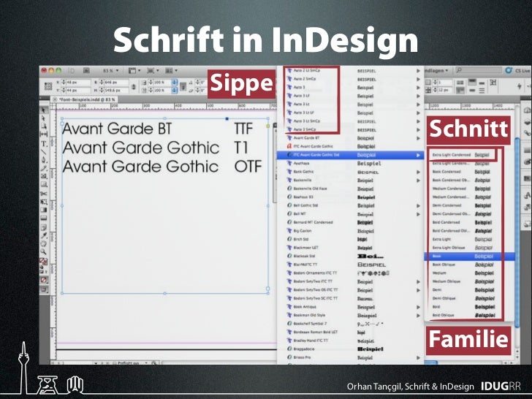The image size is (532, 399).
Task: Expand the Bank Gothic submenu arrow
Action: click(x=418, y=172)
